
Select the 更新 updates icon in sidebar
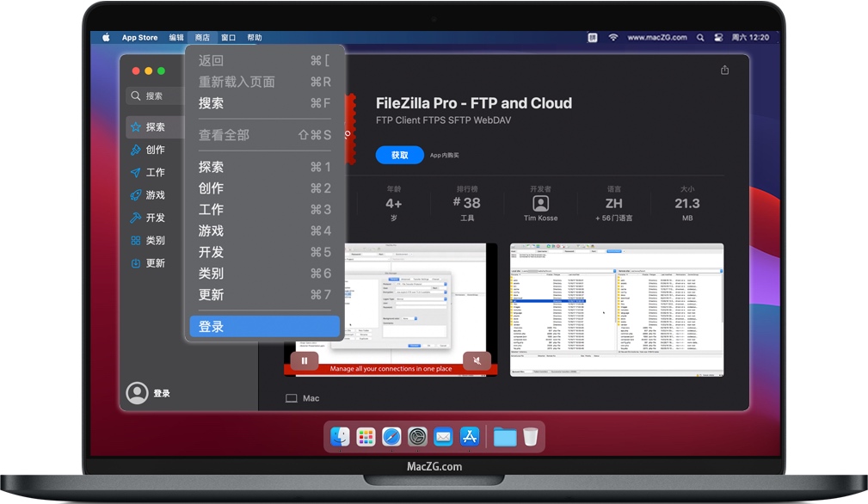pyautogui.click(x=136, y=263)
